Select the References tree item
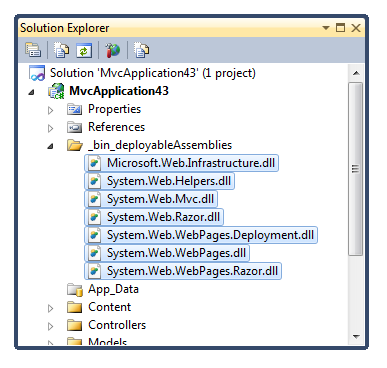387x368 pixels. tap(116, 127)
